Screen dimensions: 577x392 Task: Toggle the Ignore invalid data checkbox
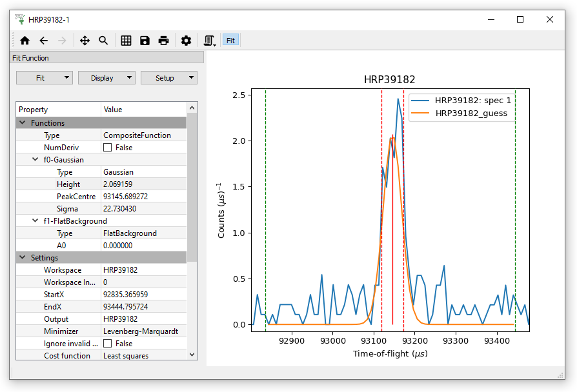(108, 344)
